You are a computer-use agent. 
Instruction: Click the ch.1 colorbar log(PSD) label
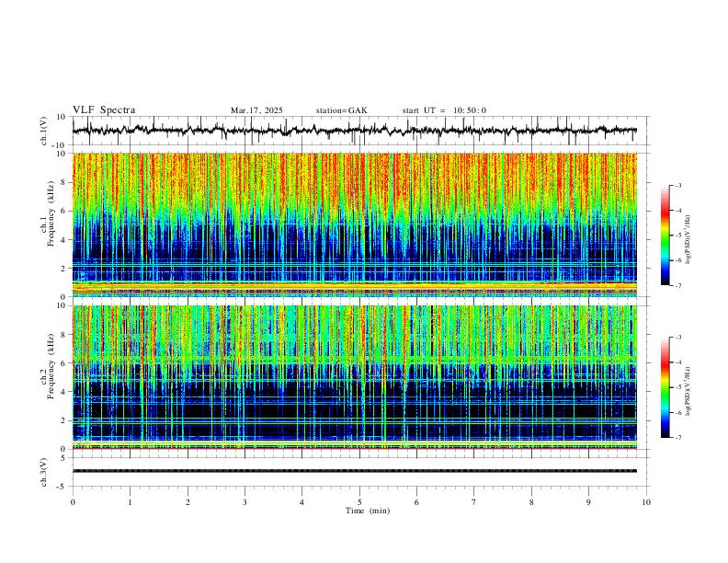pos(688,240)
